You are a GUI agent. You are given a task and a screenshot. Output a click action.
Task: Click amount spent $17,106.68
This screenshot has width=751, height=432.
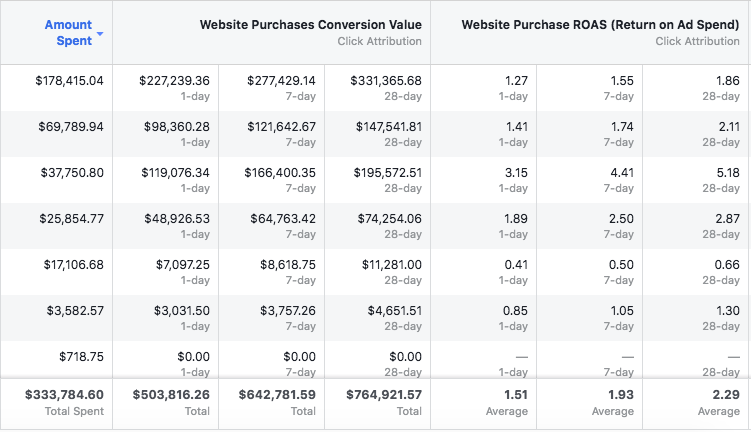[74, 264]
